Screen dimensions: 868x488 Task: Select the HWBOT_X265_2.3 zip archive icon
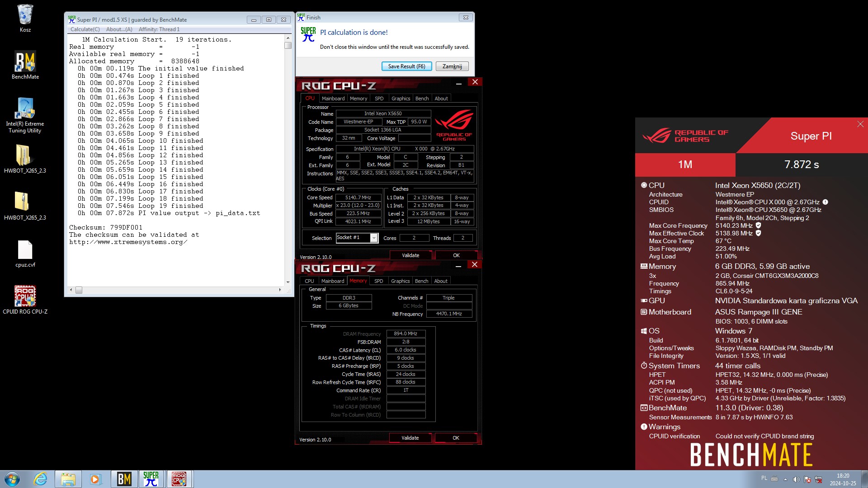pos(25,206)
